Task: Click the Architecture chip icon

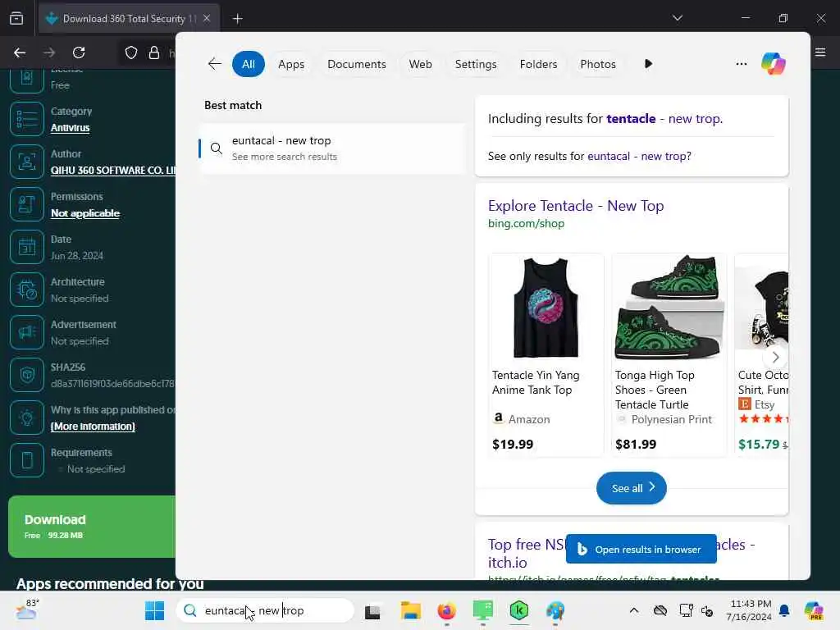Action: pos(27,290)
